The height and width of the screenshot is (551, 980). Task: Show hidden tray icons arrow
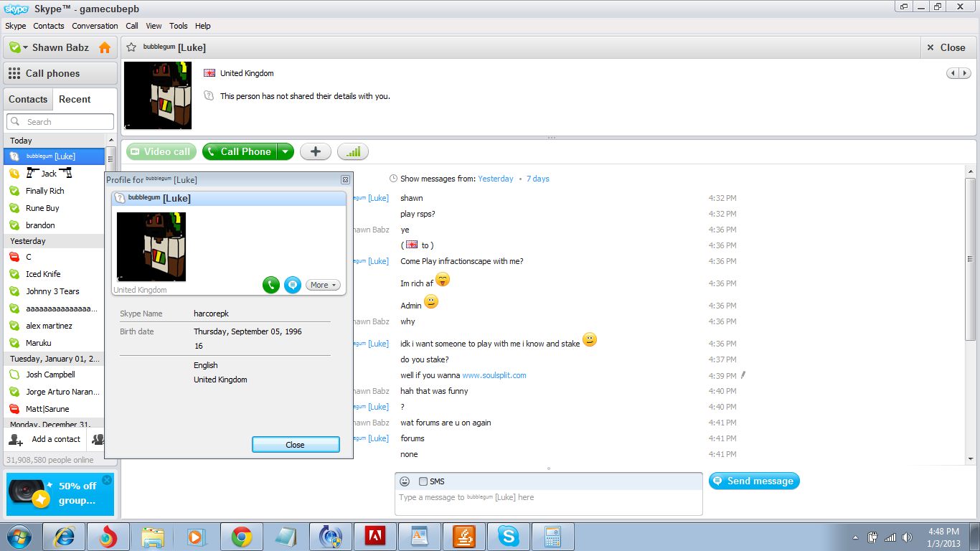coord(855,537)
